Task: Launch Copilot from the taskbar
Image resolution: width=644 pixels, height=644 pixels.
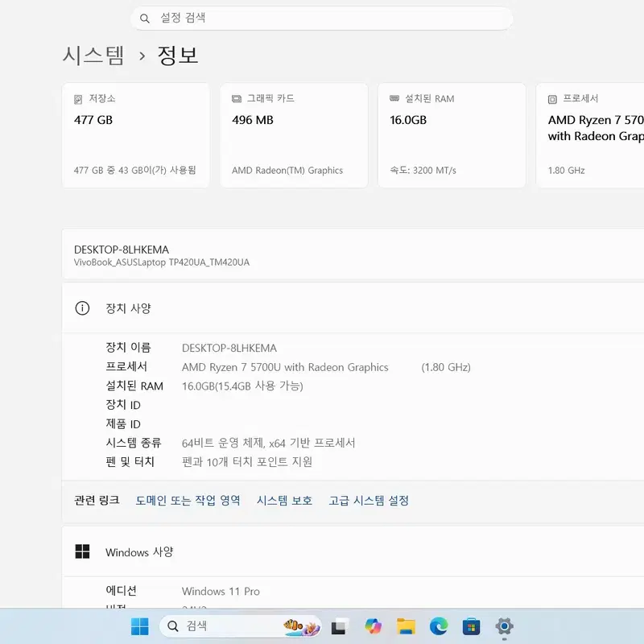Action: [x=373, y=626]
